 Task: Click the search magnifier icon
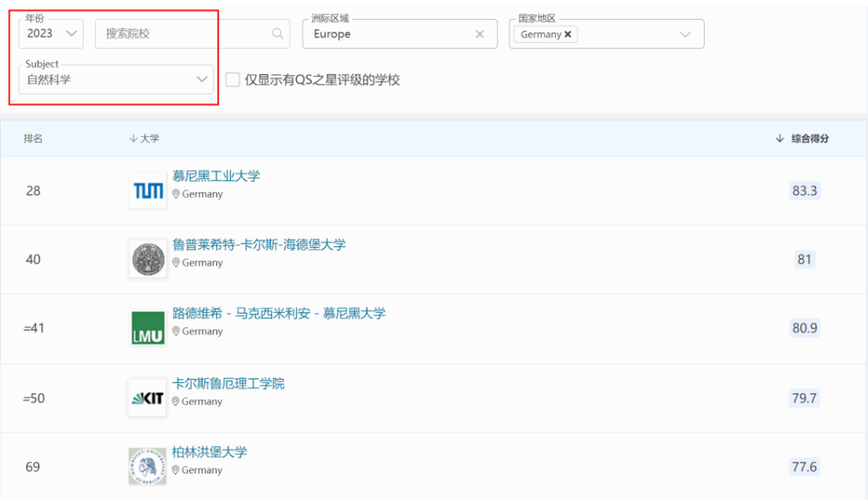click(x=277, y=33)
